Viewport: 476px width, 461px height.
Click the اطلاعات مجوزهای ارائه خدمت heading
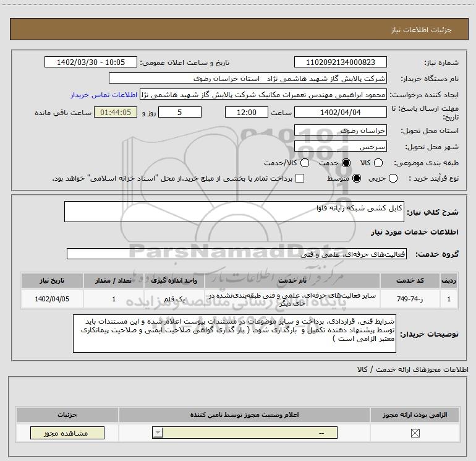[413, 369]
